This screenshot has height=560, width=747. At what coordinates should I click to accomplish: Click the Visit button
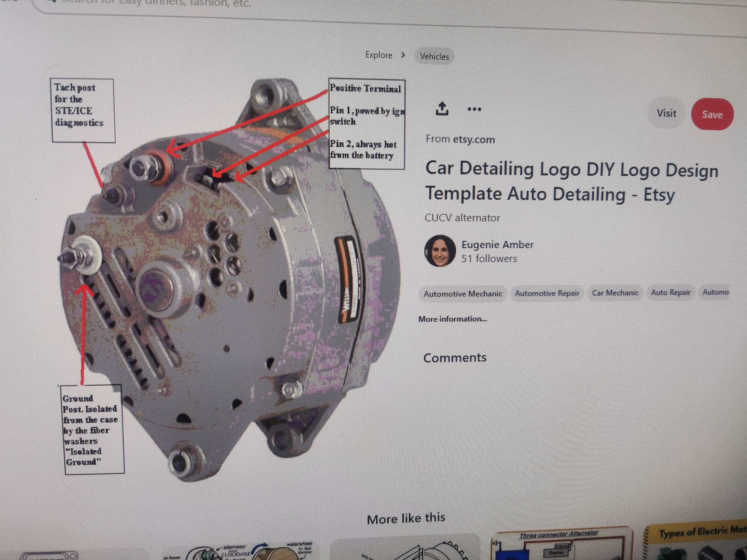666,113
